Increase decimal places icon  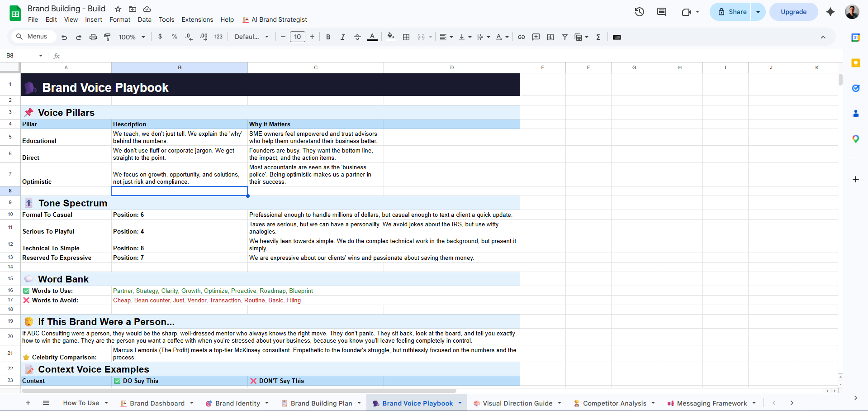coord(204,37)
